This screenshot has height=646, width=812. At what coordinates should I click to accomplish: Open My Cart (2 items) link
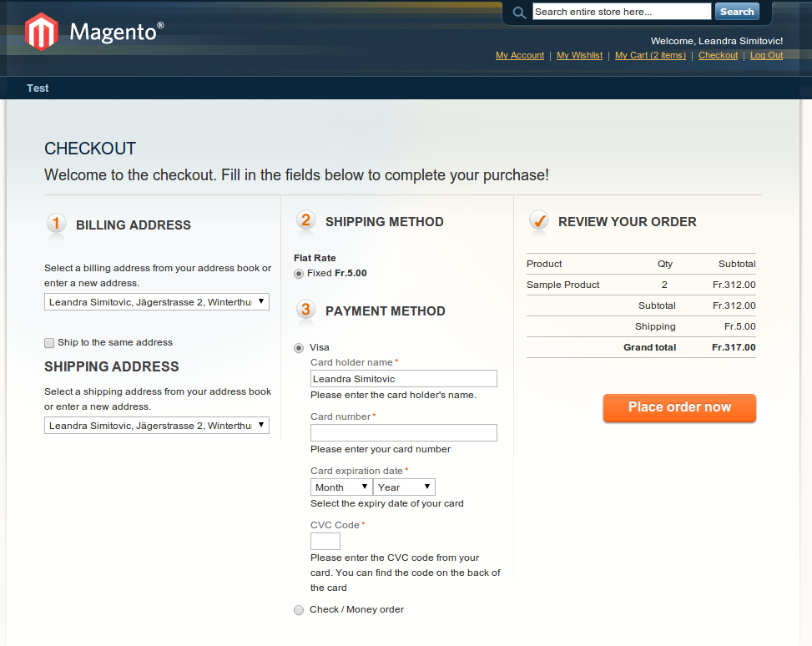[650, 56]
